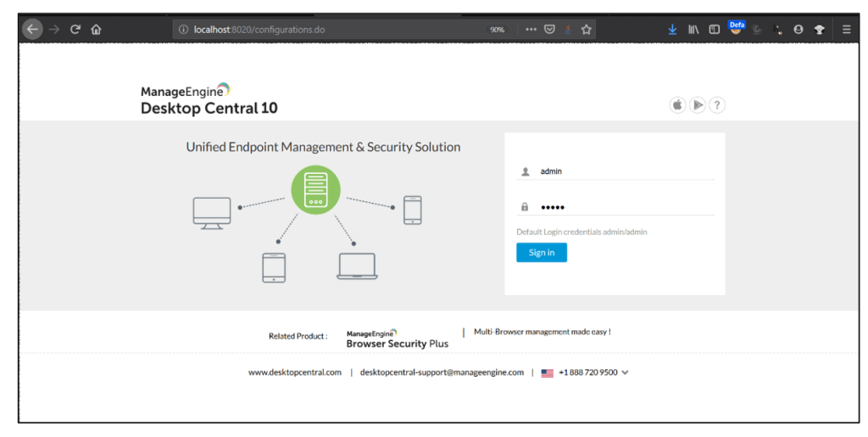Click the browser forward arrow
Viewport: 868px width, 437px height.
click(53, 30)
